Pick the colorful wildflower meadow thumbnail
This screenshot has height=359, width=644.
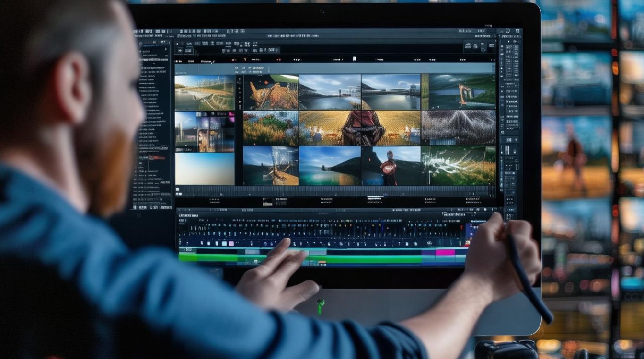(271, 128)
